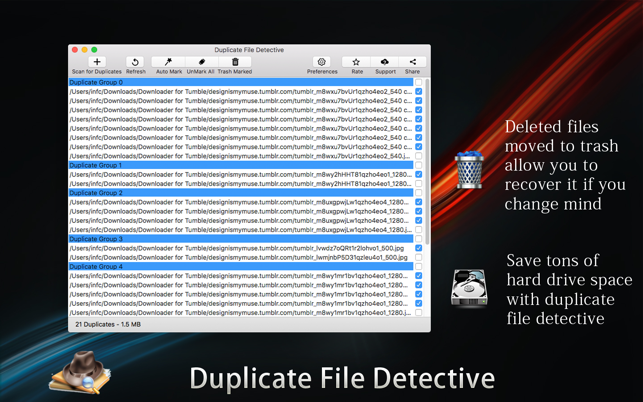Run Auto Mark with the wand icon
The height and width of the screenshot is (402, 643).
click(x=169, y=62)
